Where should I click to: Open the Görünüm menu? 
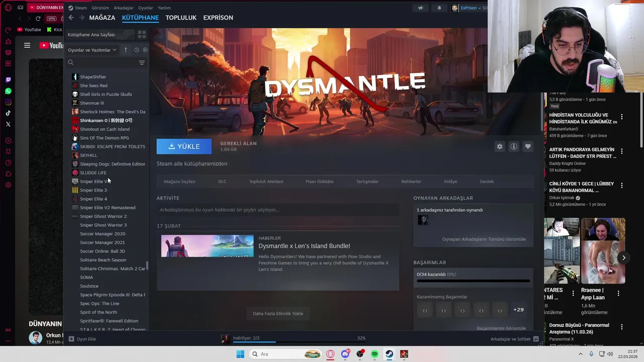100,8
